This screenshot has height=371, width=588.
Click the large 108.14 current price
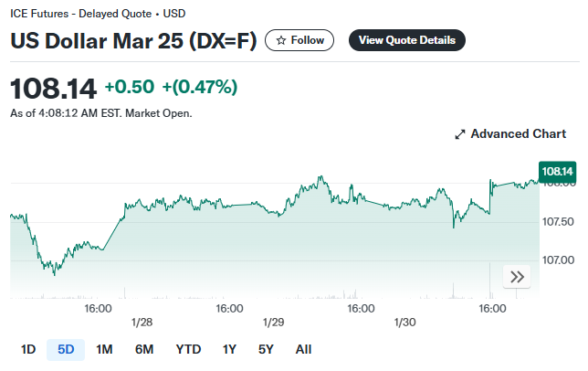tap(53, 89)
